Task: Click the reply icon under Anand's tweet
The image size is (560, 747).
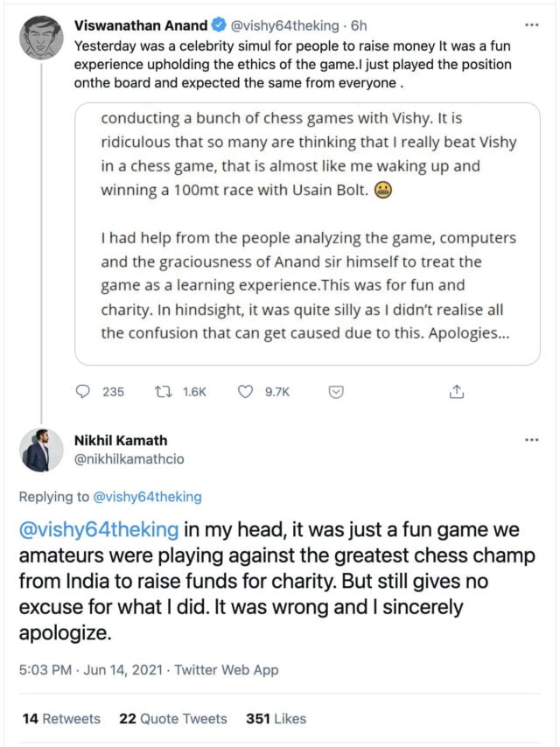Action: pyautogui.click(x=84, y=392)
